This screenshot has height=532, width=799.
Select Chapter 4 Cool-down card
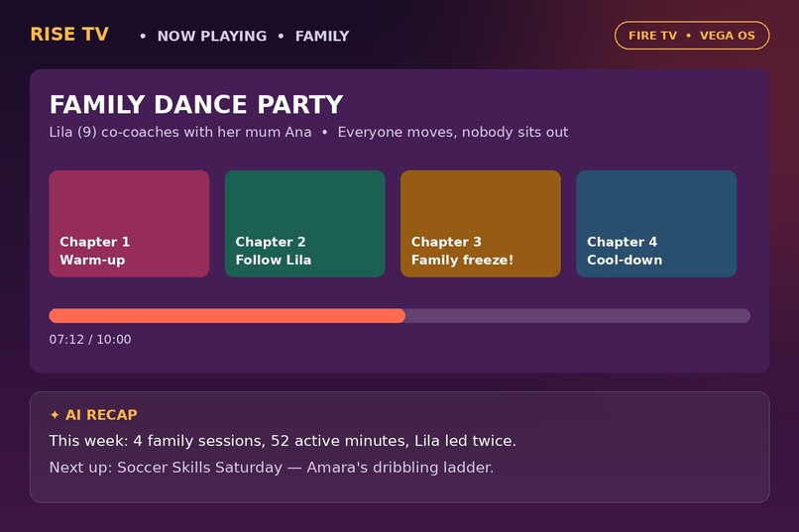656,224
